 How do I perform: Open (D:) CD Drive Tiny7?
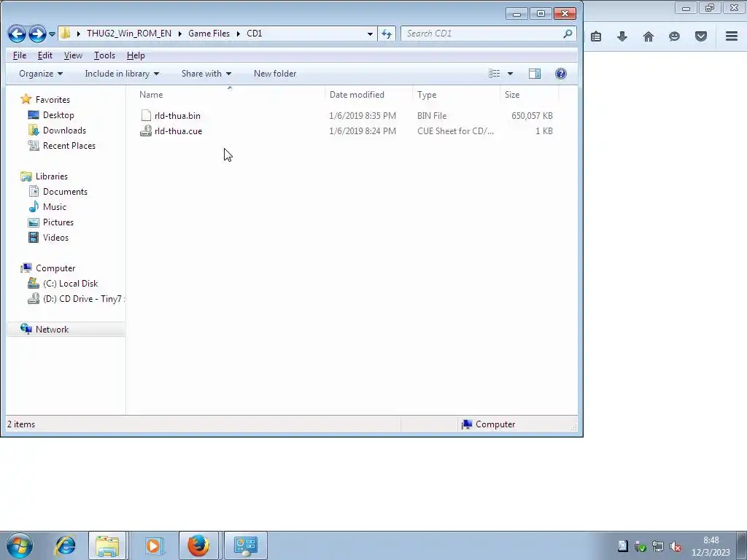(83, 298)
